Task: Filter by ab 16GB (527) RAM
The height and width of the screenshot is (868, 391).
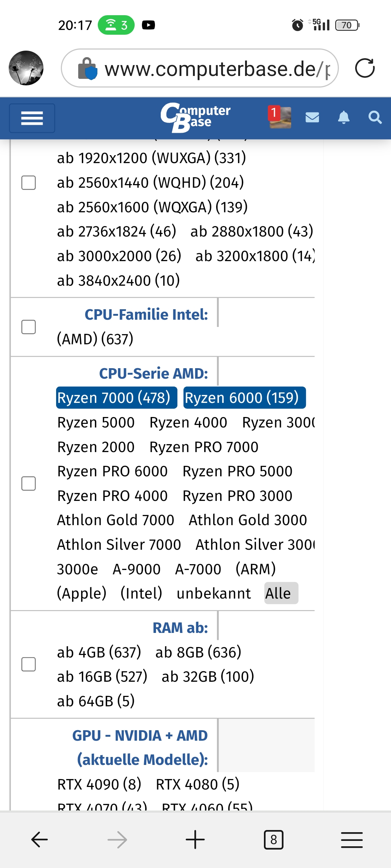Action: 102,677
